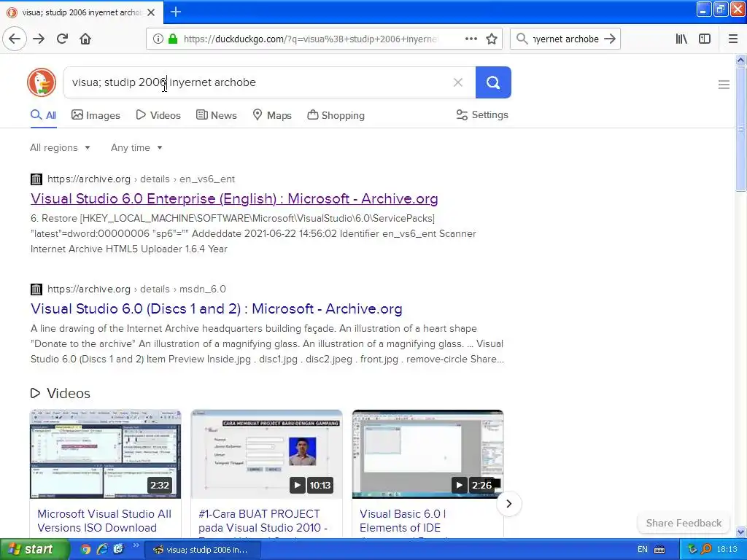This screenshot has width=747, height=560.
Task: Click the 18:13 system clock
Action: point(727,550)
